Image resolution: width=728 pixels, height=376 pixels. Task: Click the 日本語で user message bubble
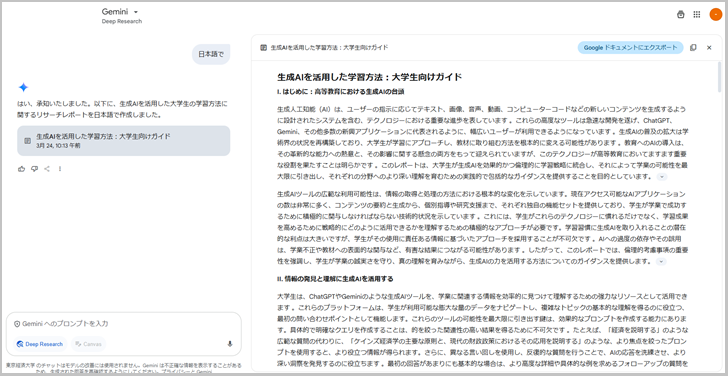(x=211, y=54)
